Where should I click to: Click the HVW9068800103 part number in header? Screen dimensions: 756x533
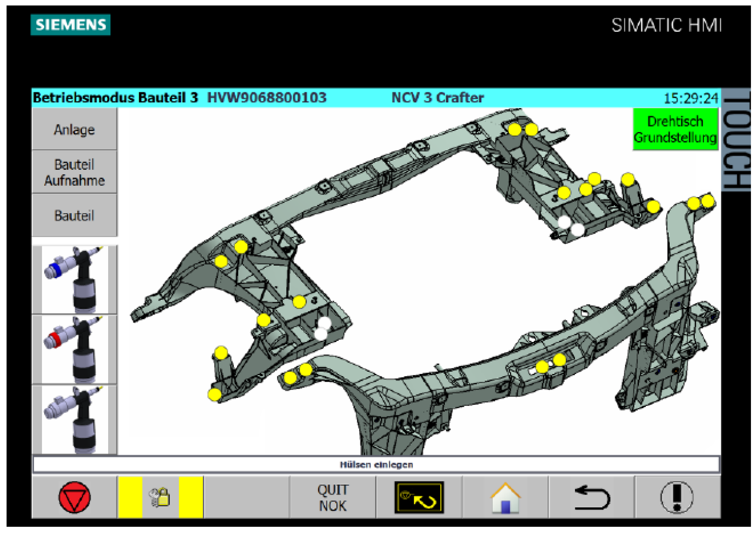267,98
